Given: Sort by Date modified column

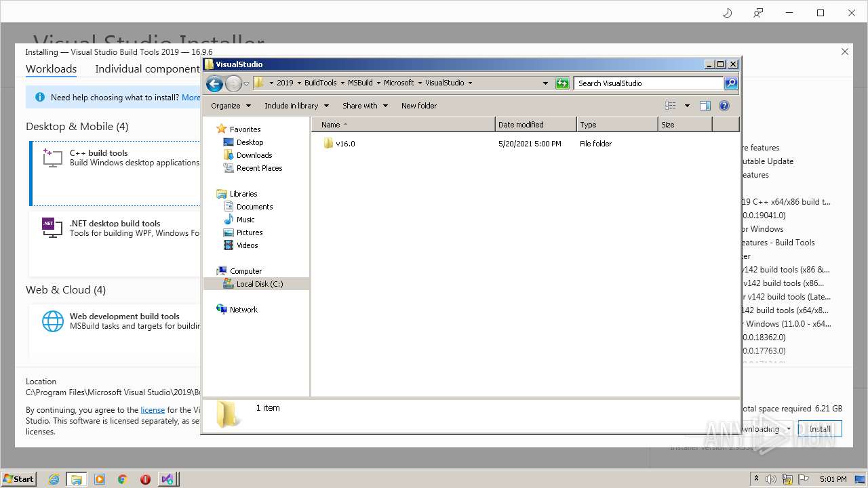Looking at the screenshot, I should 536,125.
